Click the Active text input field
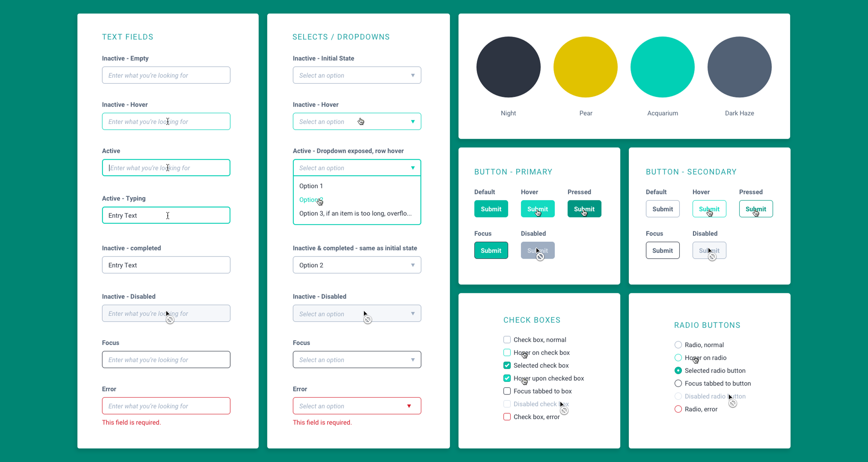The height and width of the screenshot is (462, 868). click(165, 168)
